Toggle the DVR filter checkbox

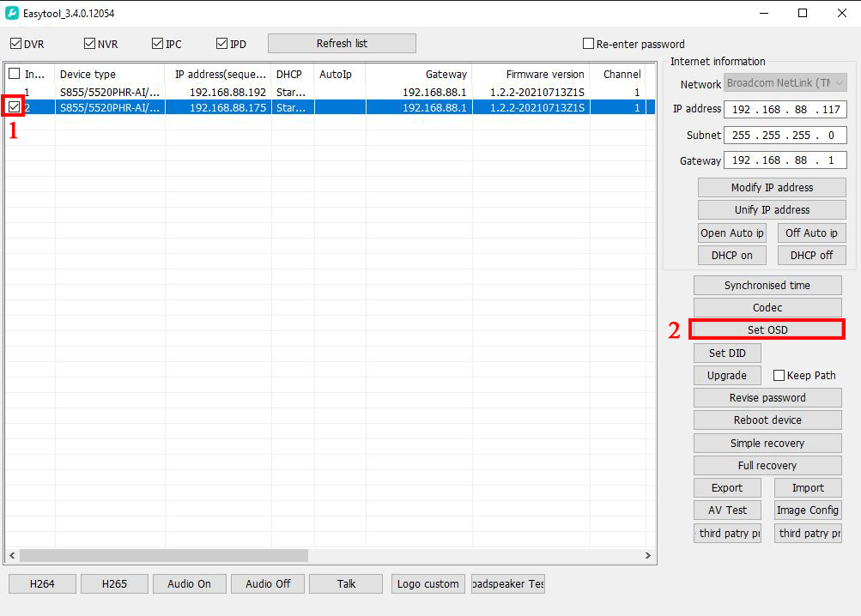click(15, 44)
